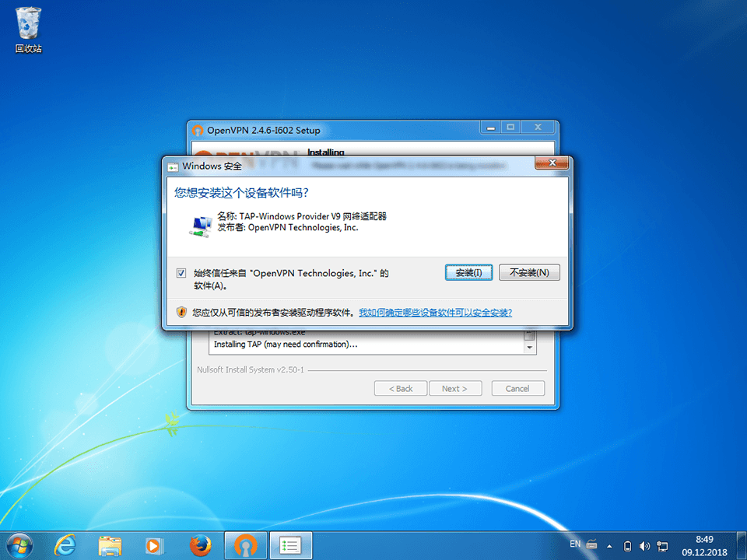
Task: Click the Windows Start button
Action: (x=19, y=546)
